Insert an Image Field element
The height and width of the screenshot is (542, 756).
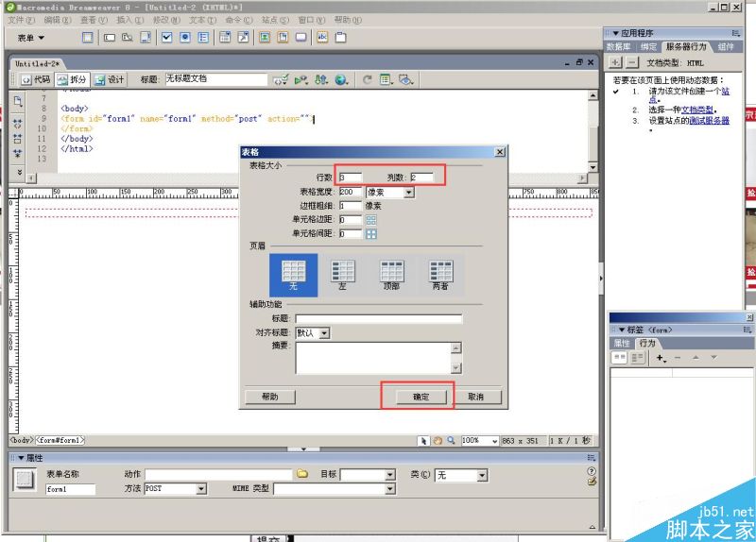click(265, 38)
